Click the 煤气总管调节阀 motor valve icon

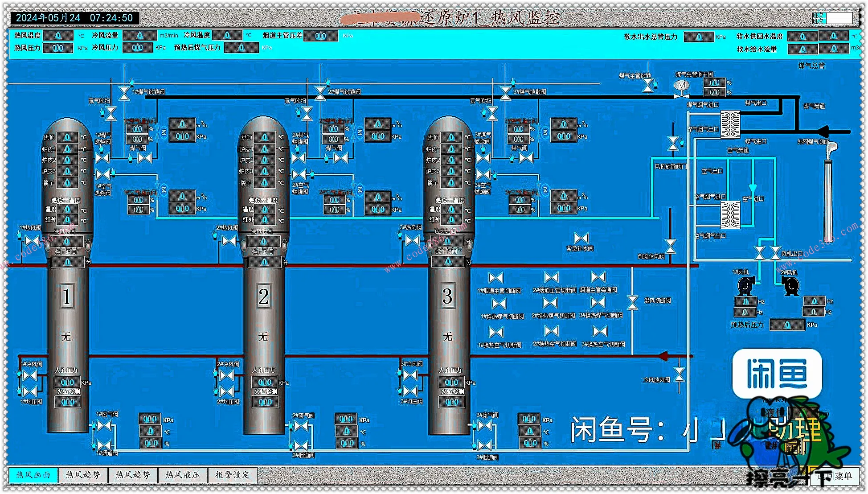(681, 87)
